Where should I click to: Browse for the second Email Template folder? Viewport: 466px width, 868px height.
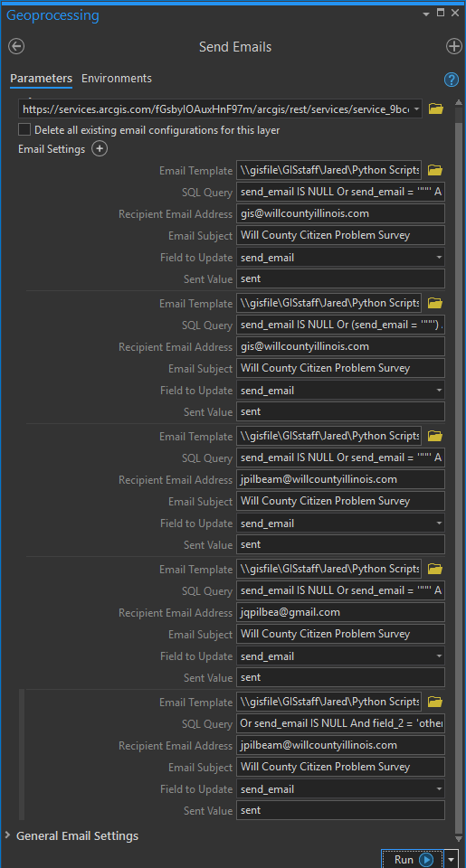[x=435, y=303]
